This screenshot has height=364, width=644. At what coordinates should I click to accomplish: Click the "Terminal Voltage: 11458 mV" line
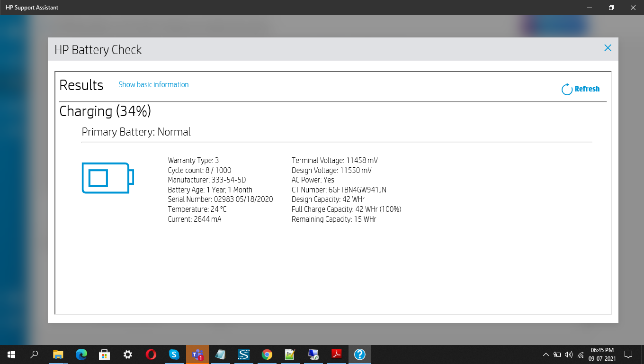coord(335,161)
